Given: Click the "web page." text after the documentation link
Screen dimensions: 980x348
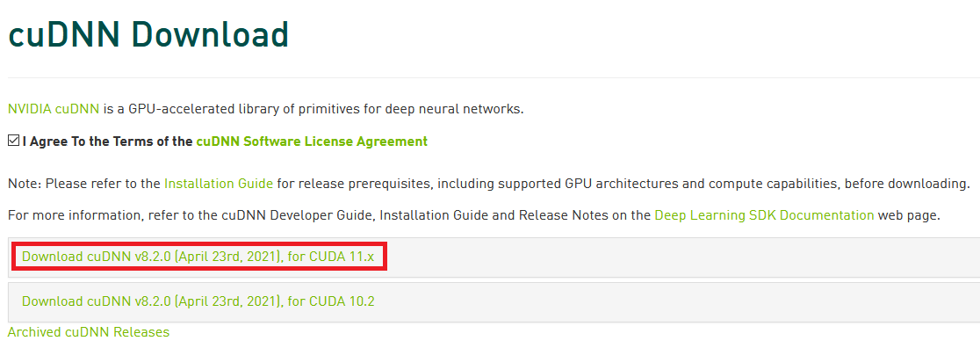Looking at the screenshot, I should click(x=909, y=216).
